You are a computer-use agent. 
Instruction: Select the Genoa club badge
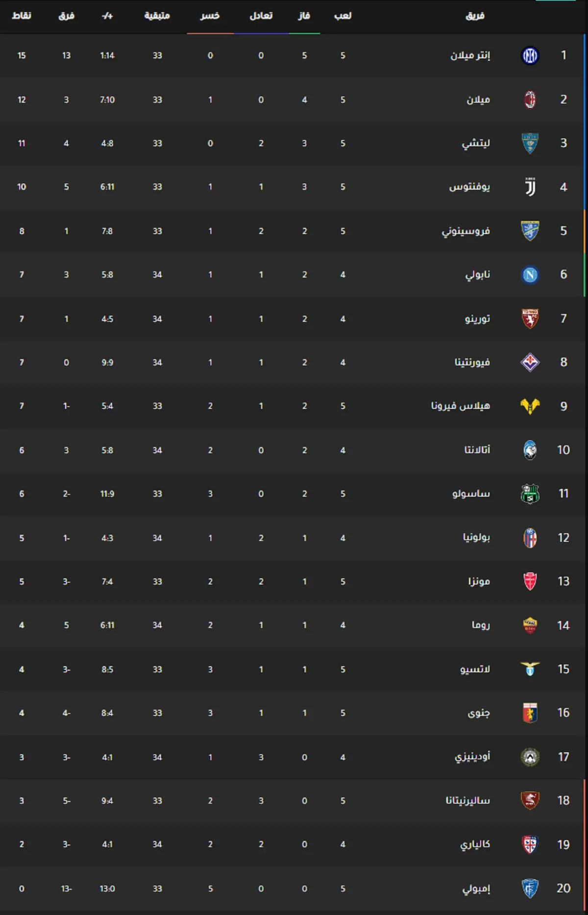[530, 713]
